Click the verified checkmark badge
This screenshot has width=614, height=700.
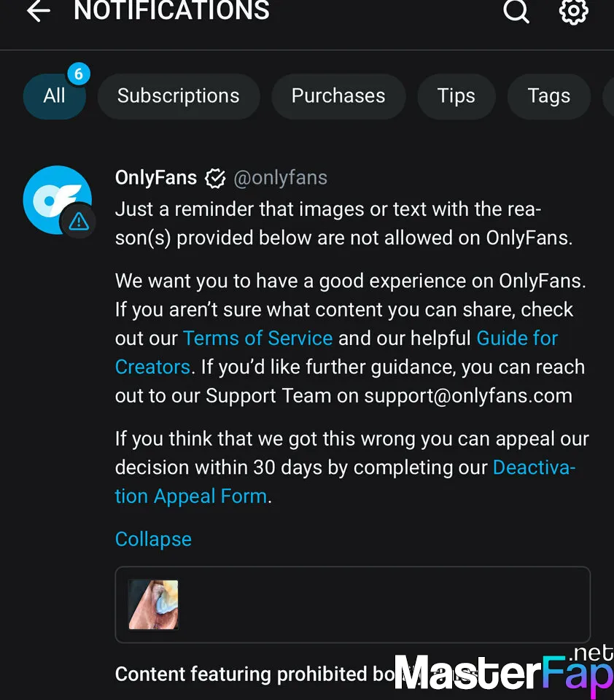[215, 178]
